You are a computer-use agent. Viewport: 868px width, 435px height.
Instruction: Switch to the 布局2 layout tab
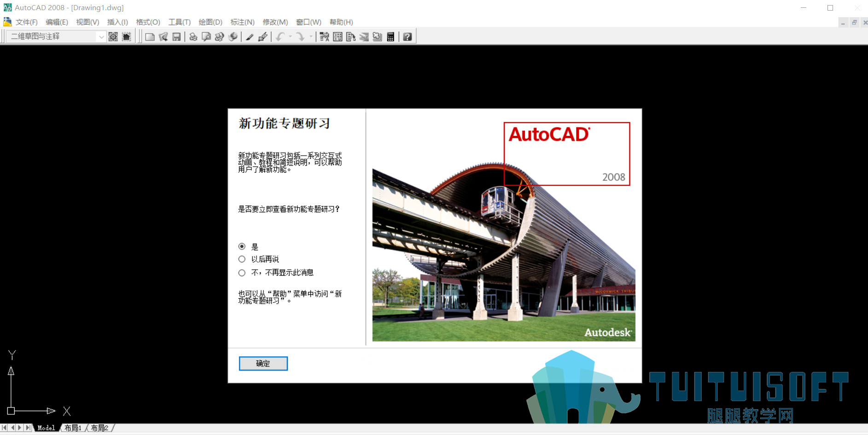(x=99, y=428)
